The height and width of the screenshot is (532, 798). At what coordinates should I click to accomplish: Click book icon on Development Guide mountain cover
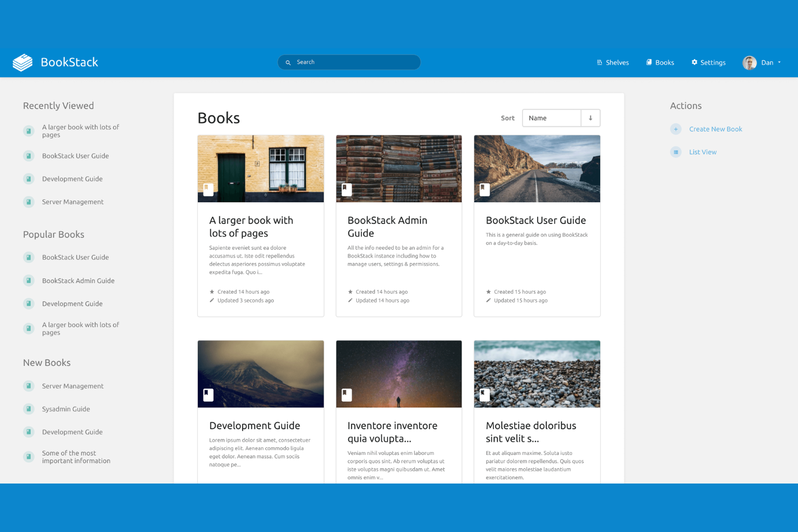click(x=208, y=395)
